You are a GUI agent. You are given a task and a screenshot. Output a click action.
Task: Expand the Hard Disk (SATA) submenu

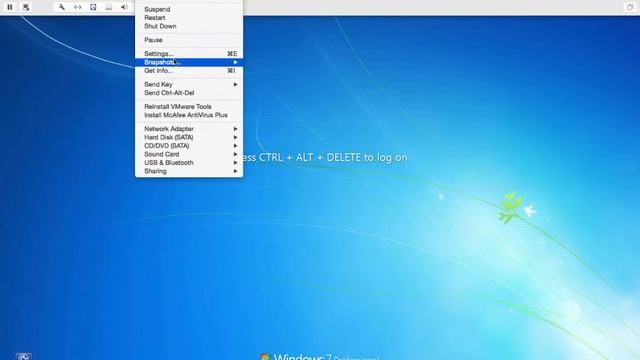(189, 137)
